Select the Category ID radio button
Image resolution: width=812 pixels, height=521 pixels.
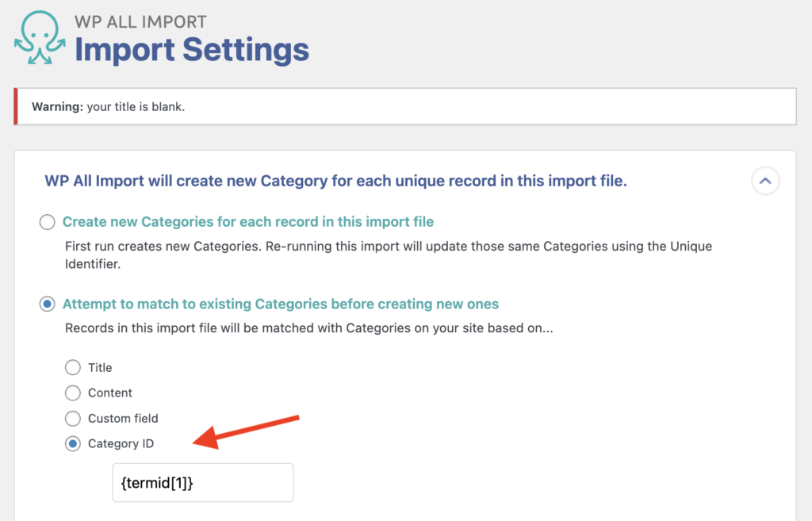coord(72,443)
